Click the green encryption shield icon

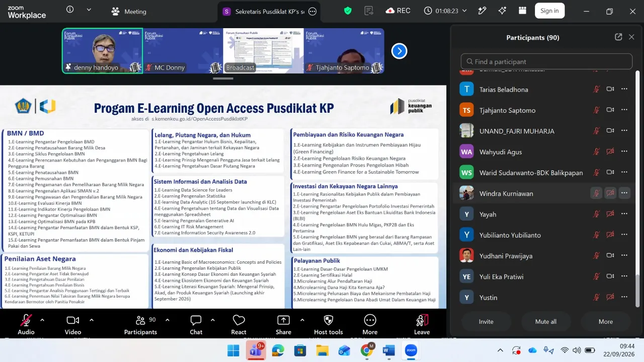[348, 11]
